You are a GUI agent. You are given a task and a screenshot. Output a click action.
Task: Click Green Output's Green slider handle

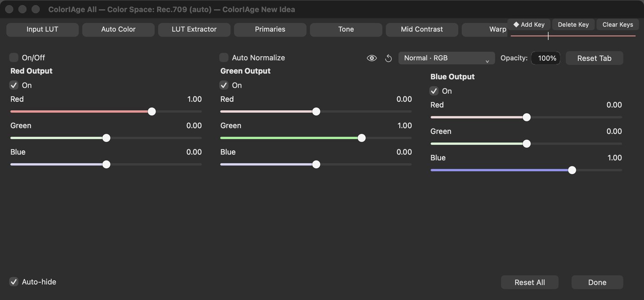tap(362, 138)
